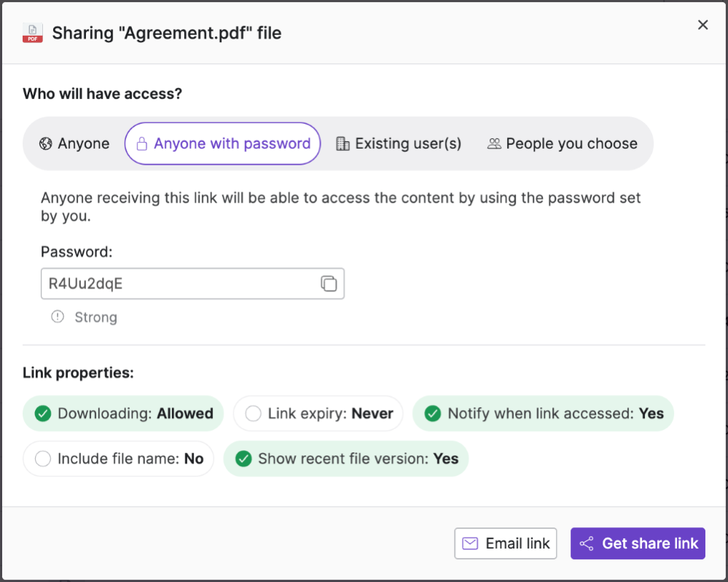728x582 pixels.
Task: Select the People you choose tab
Action: coord(563,143)
